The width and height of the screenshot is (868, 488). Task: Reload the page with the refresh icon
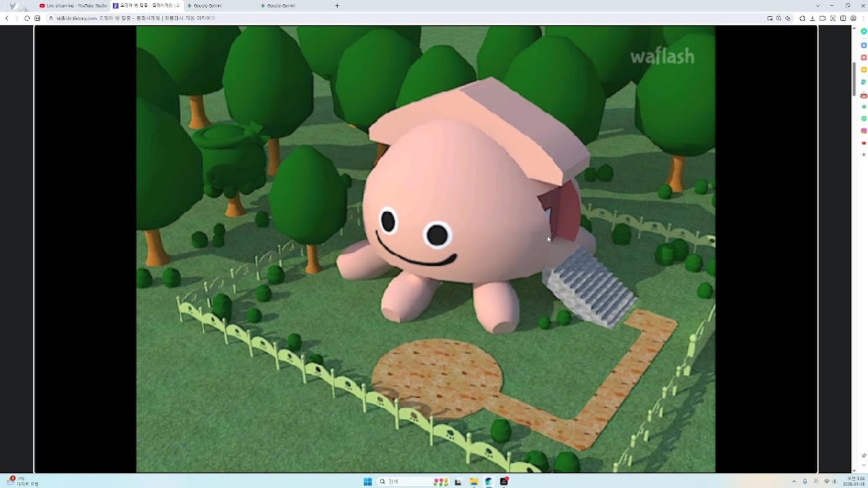click(27, 18)
